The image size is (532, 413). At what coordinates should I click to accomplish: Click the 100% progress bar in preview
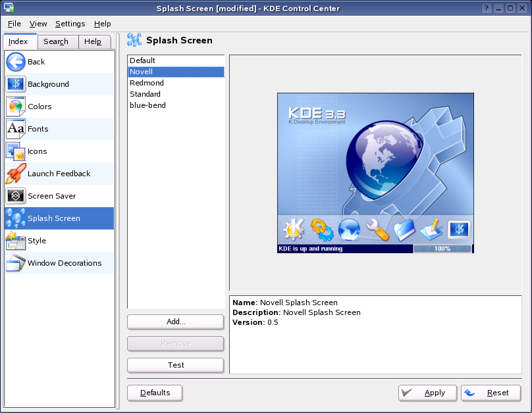(442, 249)
